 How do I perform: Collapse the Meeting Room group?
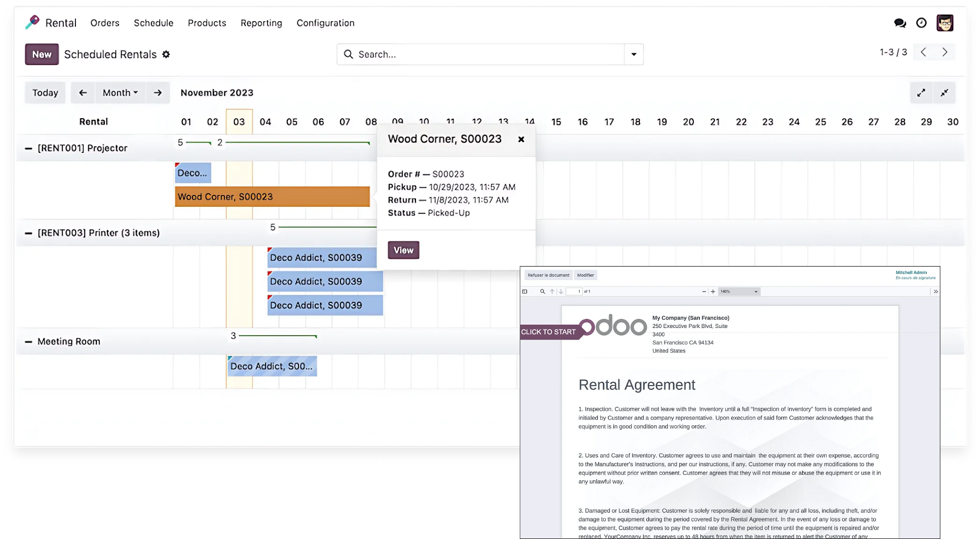tap(28, 342)
